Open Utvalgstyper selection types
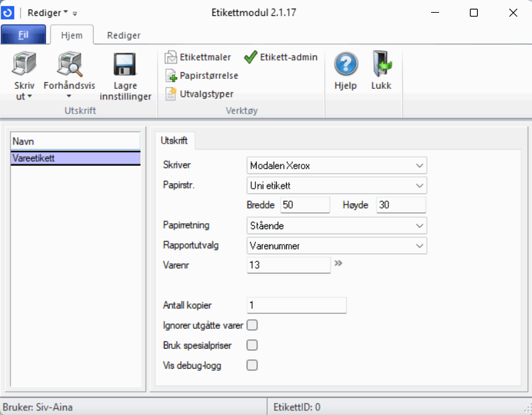Viewport: 532px width, 415px height. point(198,94)
